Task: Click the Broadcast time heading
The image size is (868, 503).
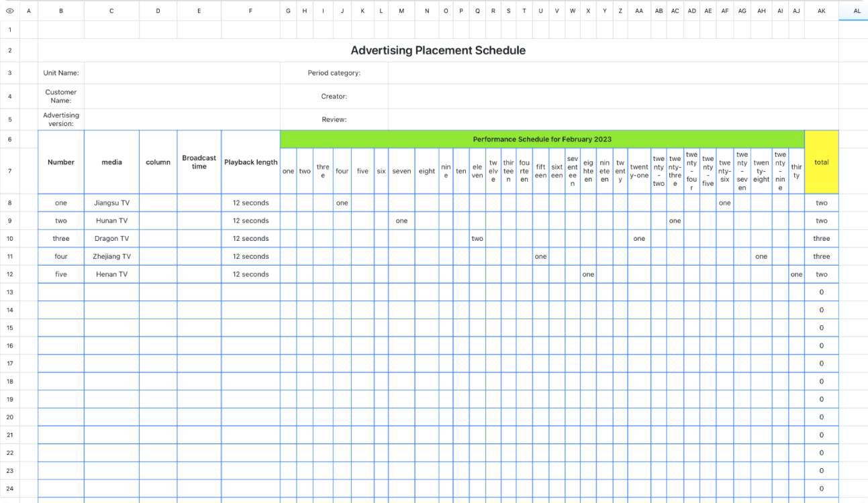Action: (x=199, y=162)
